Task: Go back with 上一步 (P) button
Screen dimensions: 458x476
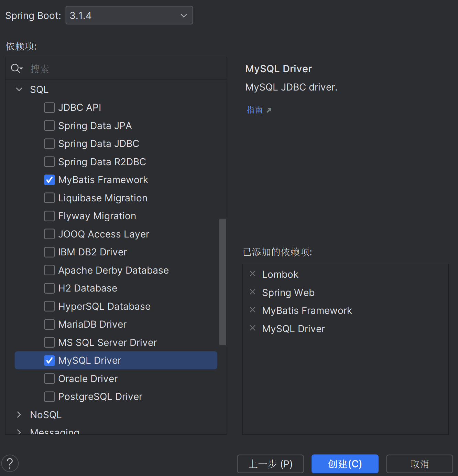Action: click(270, 464)
